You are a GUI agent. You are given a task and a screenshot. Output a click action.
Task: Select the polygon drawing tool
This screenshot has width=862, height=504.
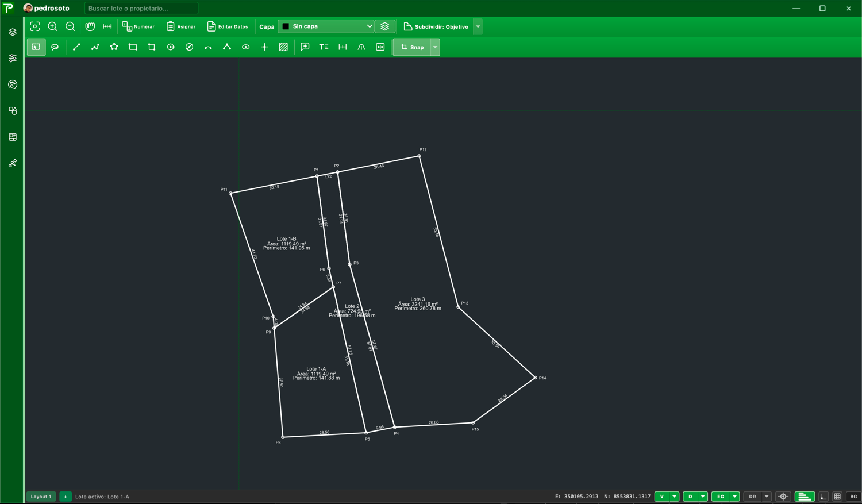coord(114,47)
